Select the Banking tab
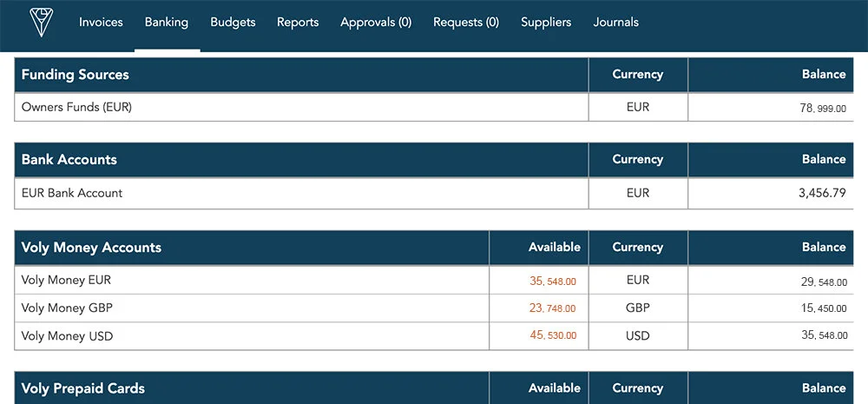Screen dimensions: 868x404 167,23
